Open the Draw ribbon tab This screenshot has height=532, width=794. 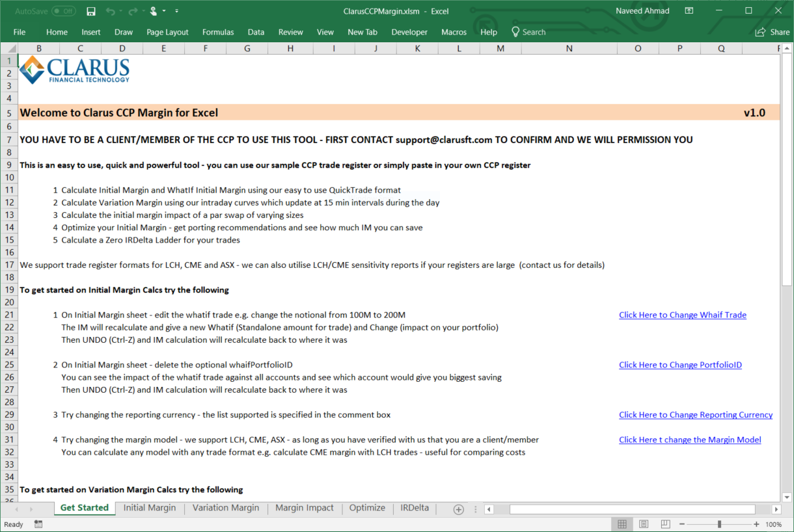[x=124, y=32]
